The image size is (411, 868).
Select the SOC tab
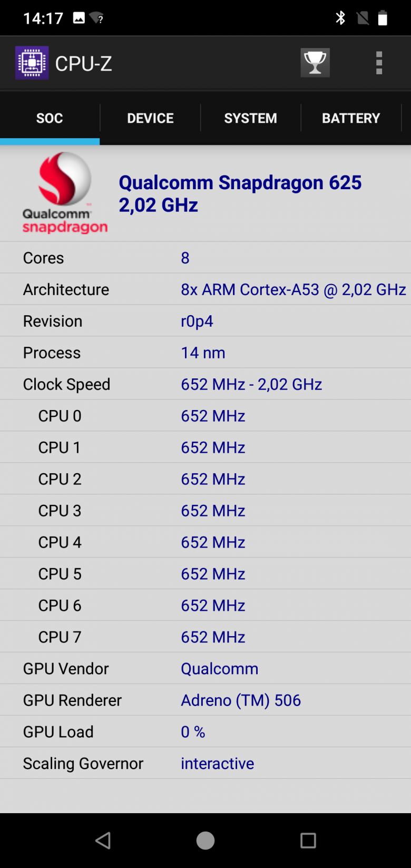click(x=50, y=118)
